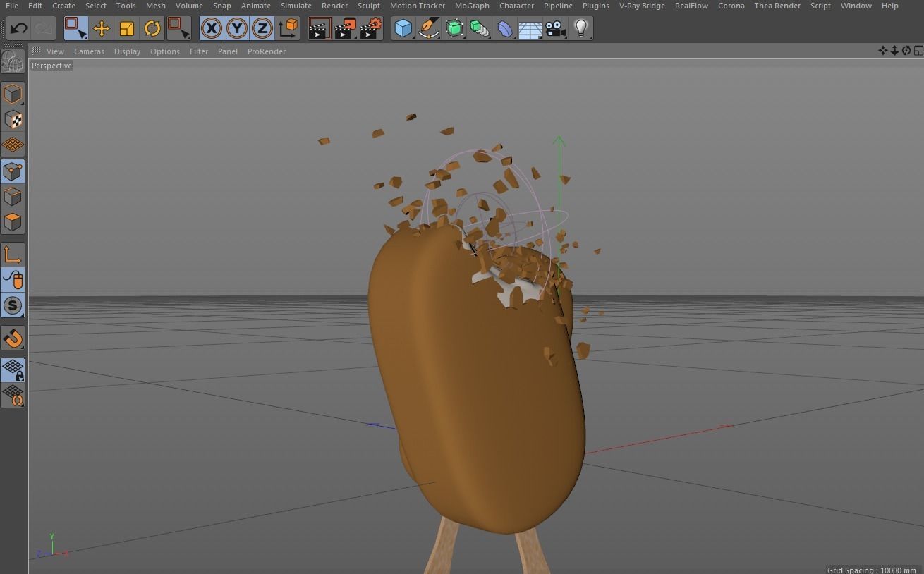Open the Simulate menu
This screenshot has width=924, height=574.
[296, 6]
